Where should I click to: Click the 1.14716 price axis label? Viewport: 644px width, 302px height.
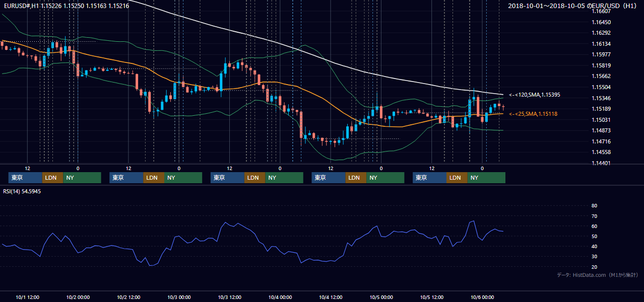[602, 141]
